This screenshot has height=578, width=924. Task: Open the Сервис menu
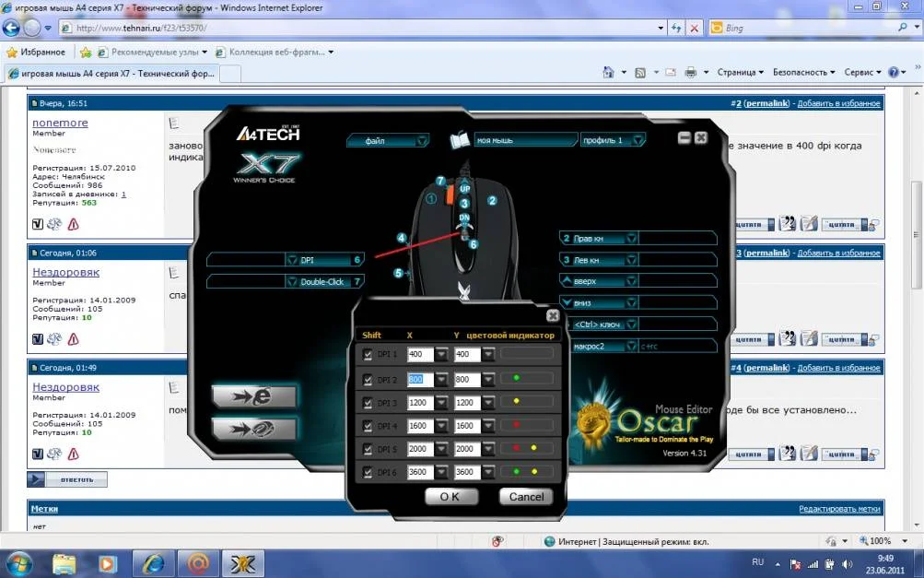(x=862, y=72)
